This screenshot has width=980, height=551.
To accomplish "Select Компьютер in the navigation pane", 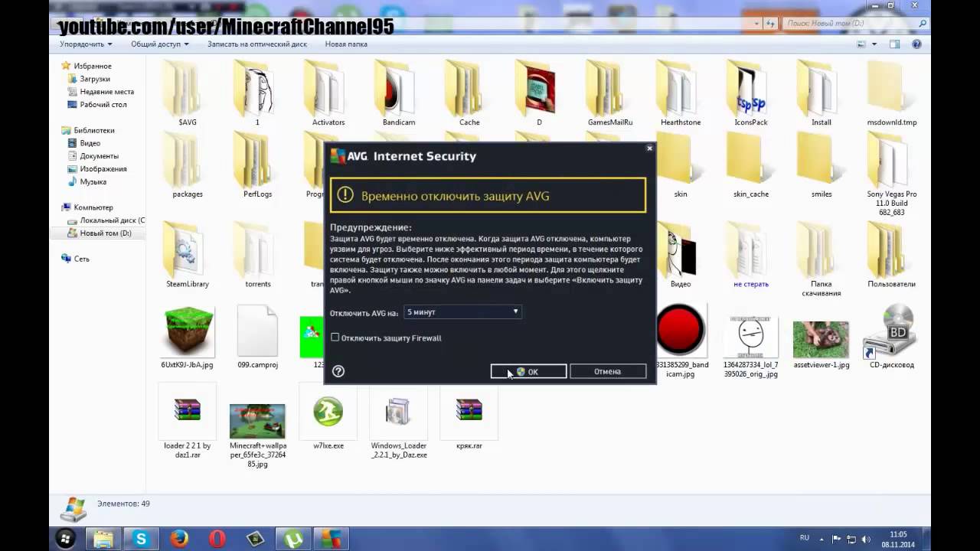I will [93, 207].
